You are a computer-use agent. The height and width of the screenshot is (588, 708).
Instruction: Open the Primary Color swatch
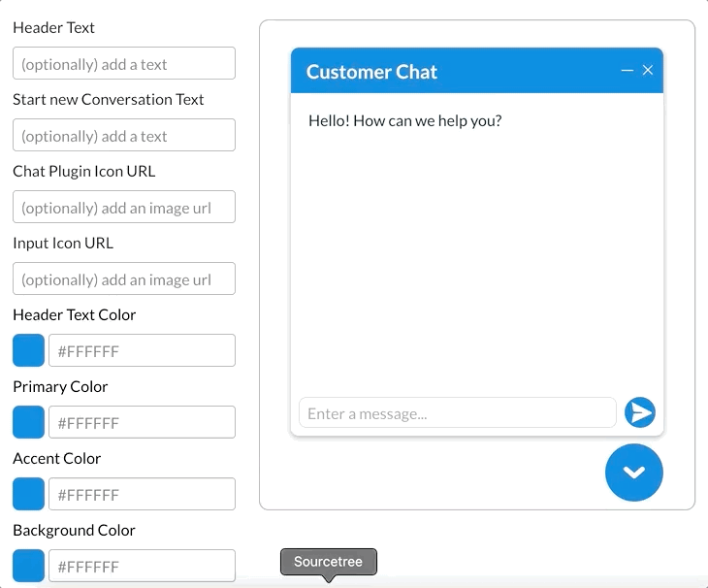28,422
